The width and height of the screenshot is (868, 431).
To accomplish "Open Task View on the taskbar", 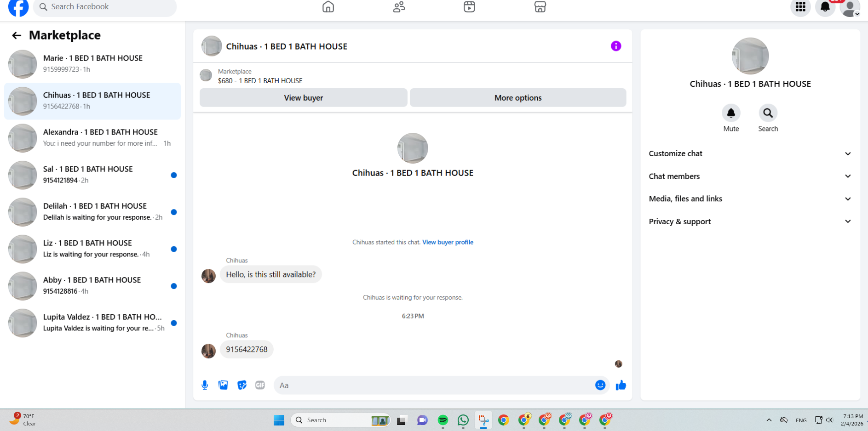I will (402, 420).
